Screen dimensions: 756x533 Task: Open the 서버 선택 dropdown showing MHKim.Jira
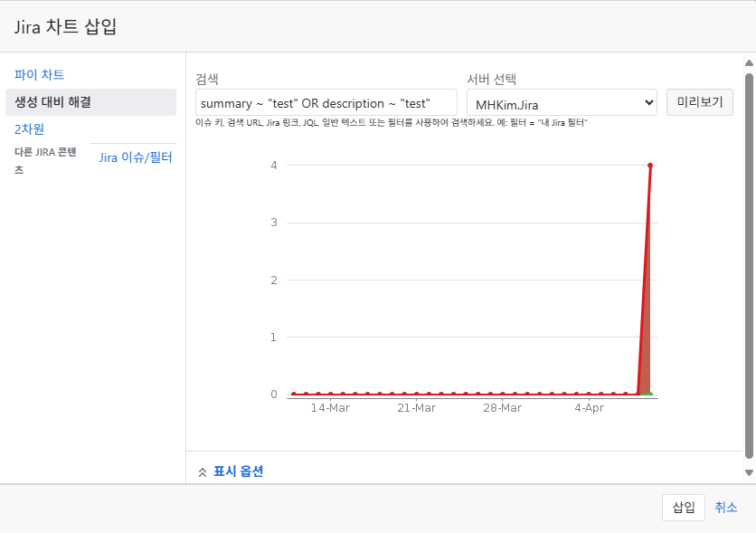click(562, 102)
